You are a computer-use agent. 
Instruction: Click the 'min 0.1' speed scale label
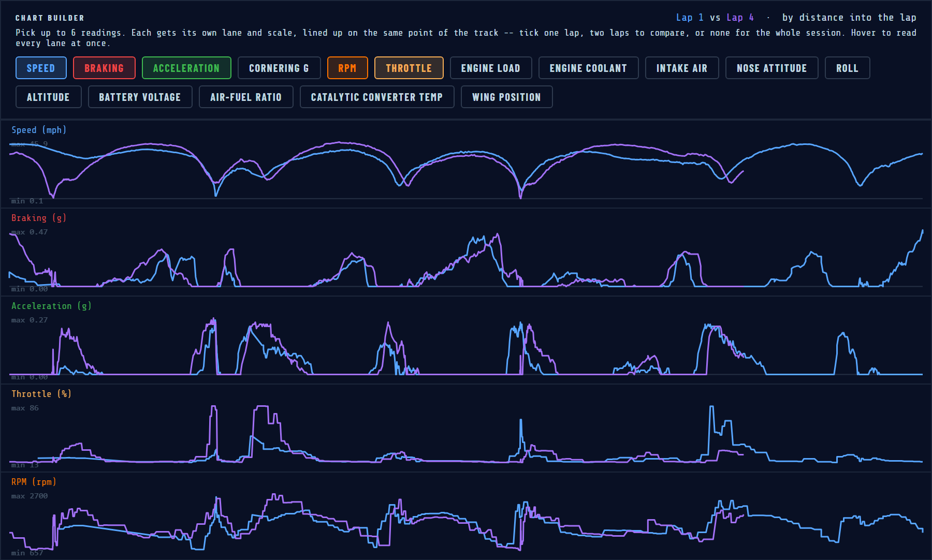tap(27, 201)
